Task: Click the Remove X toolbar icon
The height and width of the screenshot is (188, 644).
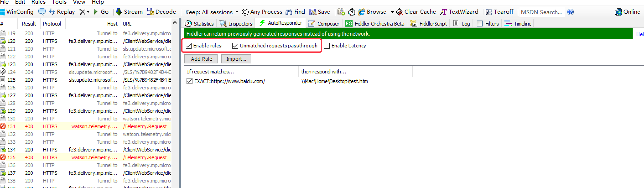Action: 82,12
